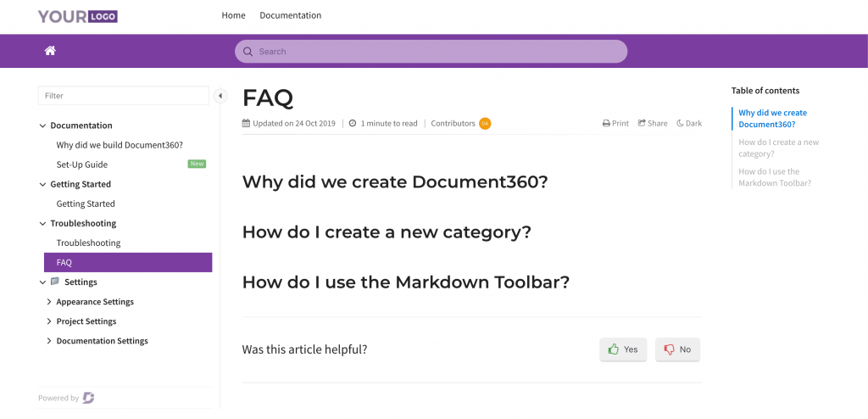The height and width of the screenshot is (419, 868).
Task: Click the search magnifier icon
Action: tap(248, 52)
